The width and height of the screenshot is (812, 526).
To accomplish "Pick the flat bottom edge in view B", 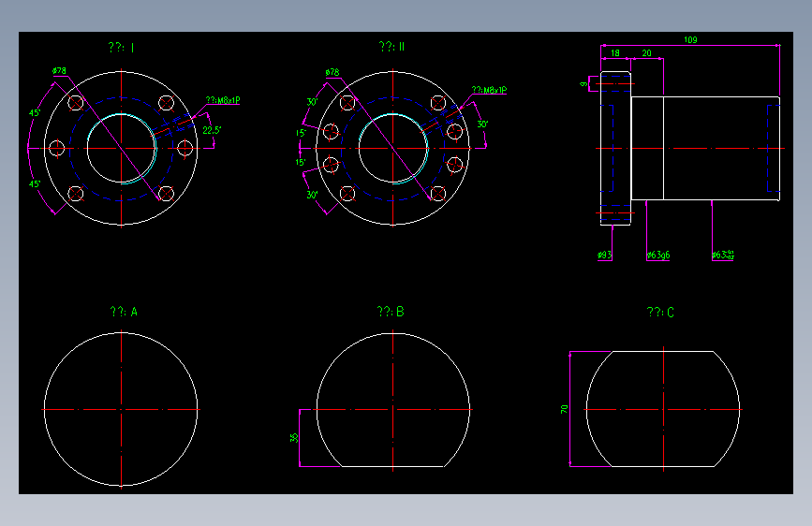I will click(392, 466).
